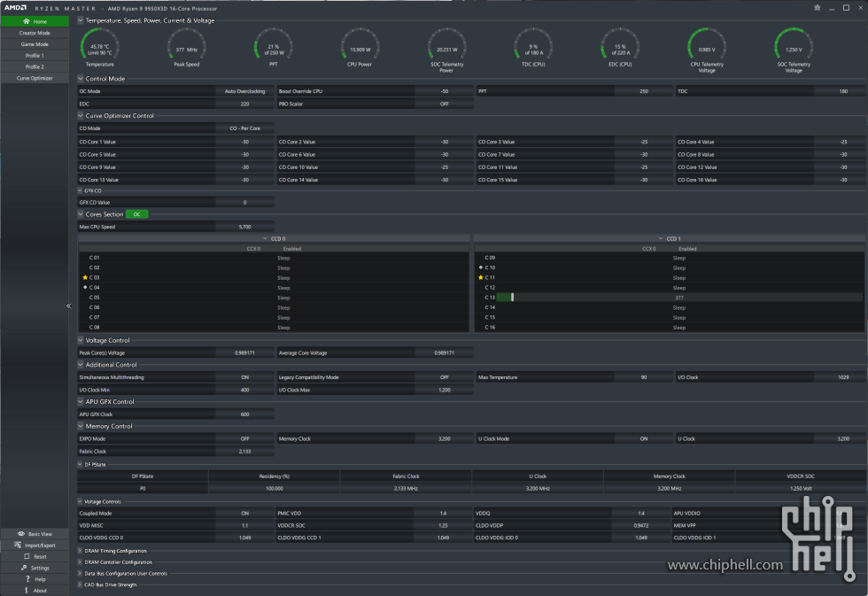Click the gold star beside core C 11
The width and height of the screenshot is (868, 596).
point(480,278)
